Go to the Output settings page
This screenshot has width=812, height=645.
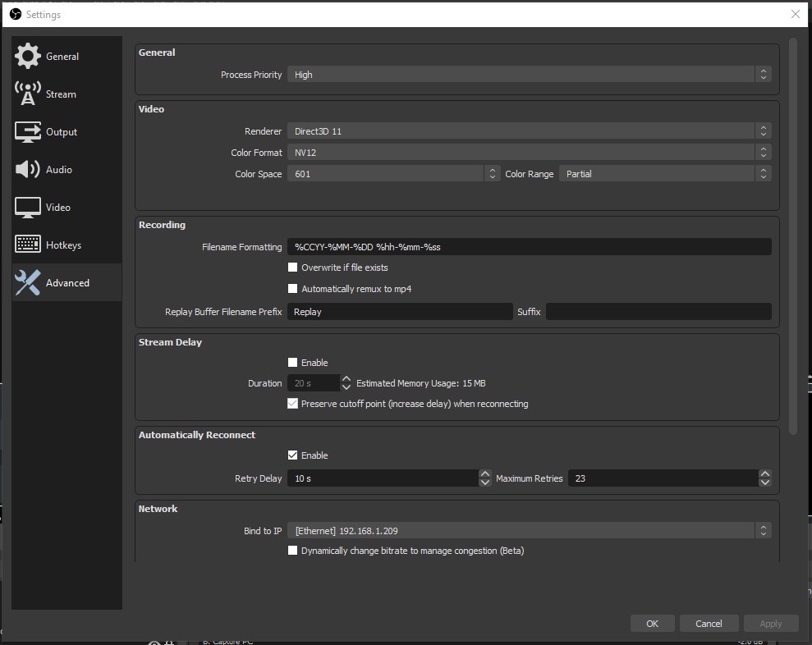[67, 131]
